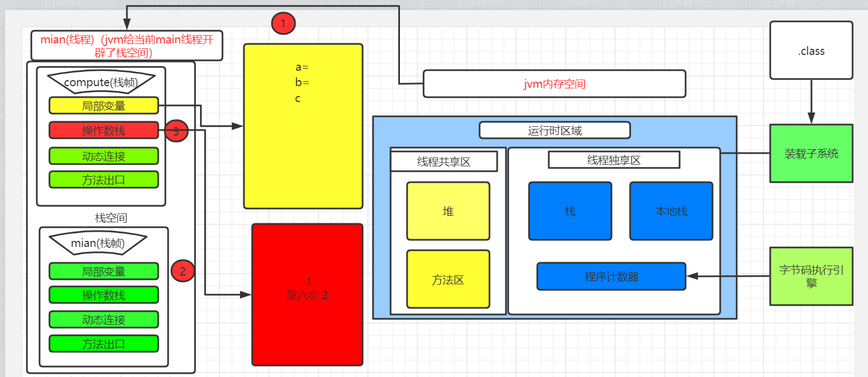Select the blue 栈 box
This screenshot has width=868, height=377.
click(x=570, y=211)
